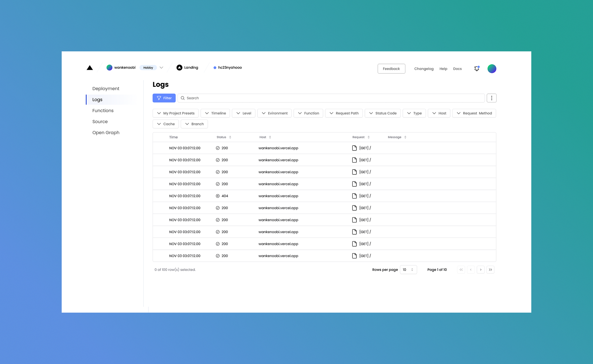Screen dimensions: 593x364
Task: Open the Cache filter dropdown
Action: tap(166, 124)
